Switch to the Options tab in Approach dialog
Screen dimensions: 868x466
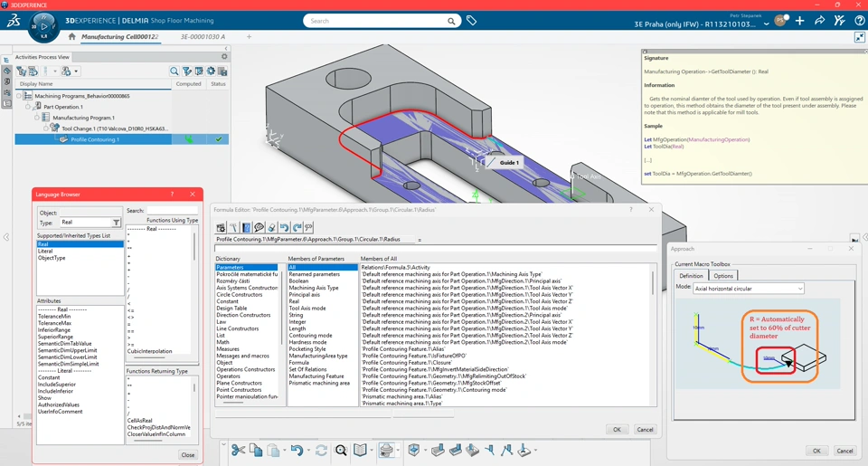(x=722, y=276)
